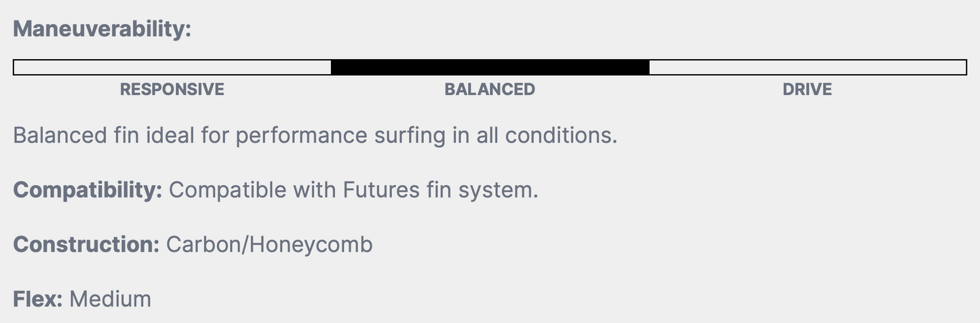Click the black Balanced segment of the maneuverability bar
Viewport: 980px width, 323px height.
[490, 67]
